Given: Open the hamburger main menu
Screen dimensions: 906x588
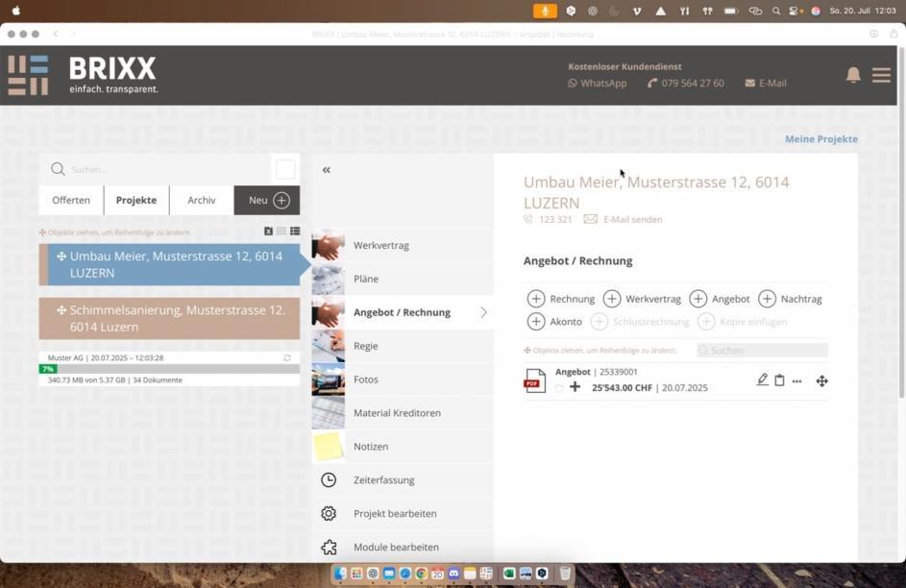Looking at the screenshot, I should coord(881,75).
